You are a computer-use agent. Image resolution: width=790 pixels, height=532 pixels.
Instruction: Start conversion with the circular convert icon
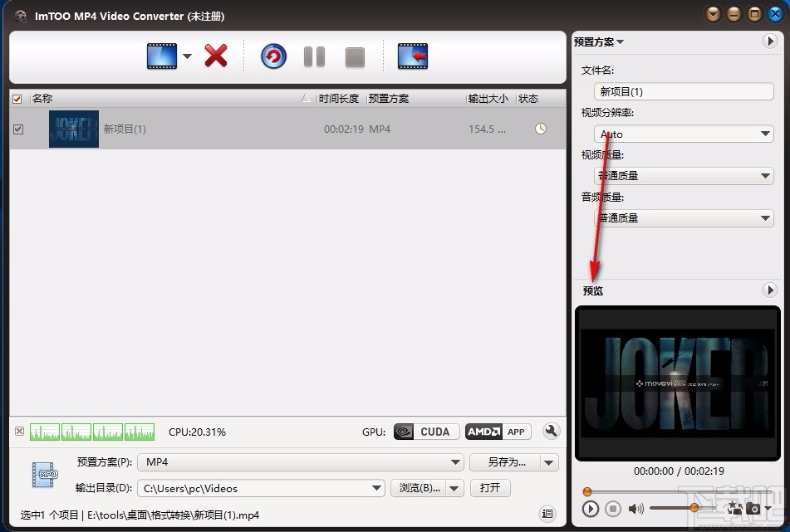273,56
